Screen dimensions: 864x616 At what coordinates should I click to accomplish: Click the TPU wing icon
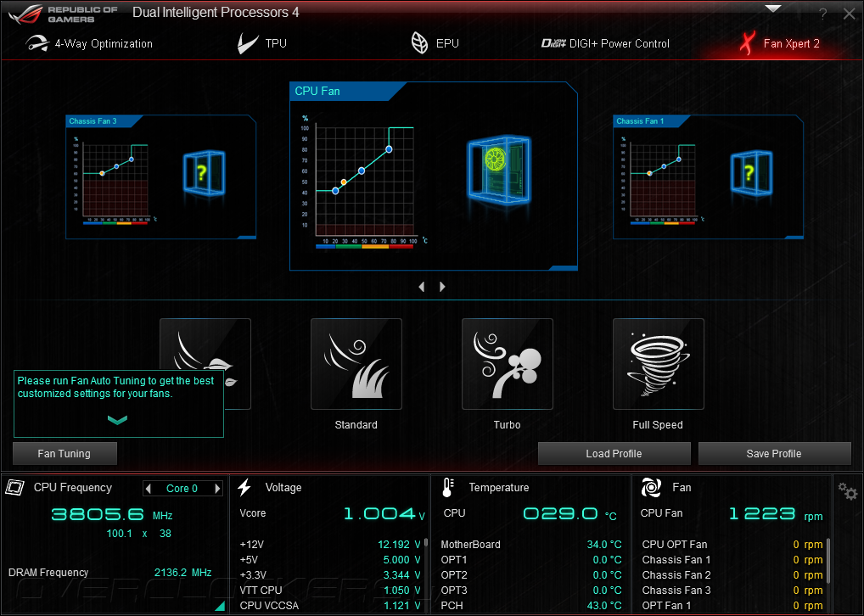[x=247, y=43]
